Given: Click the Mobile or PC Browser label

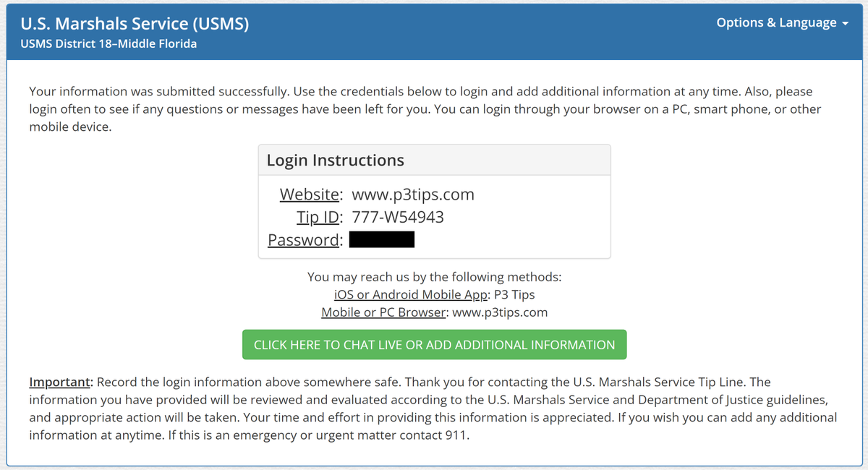Looking at the screenshot, I should coord(383,313).
